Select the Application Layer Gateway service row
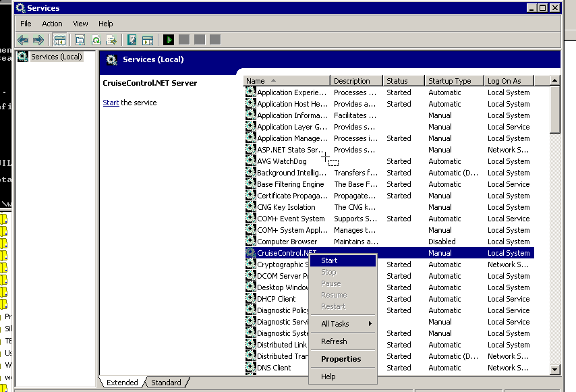 (x=389, y=127)
